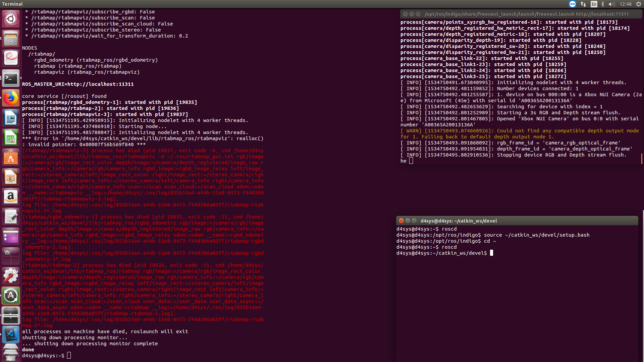
Task: Open Files manager from launcher
Action: click(x=11, y=39)
